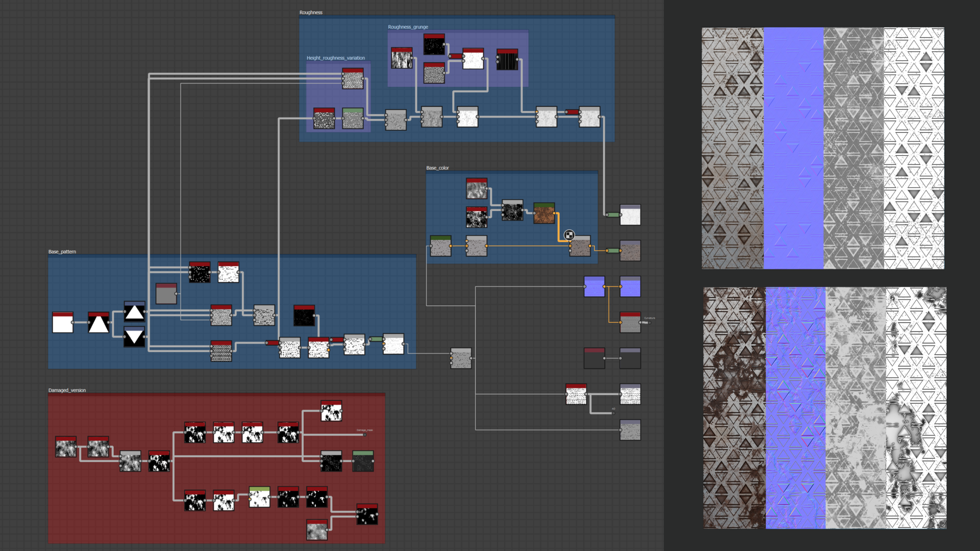Select the solid white square node in Base_pattern
980x551 pixels.
(x=63, y=323)
